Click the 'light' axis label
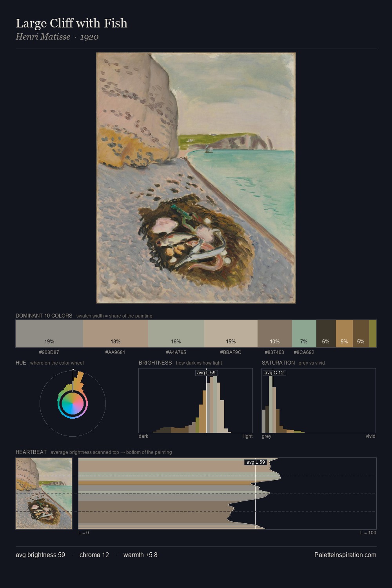This screenshot has width=392, height=588. [248, 436]
